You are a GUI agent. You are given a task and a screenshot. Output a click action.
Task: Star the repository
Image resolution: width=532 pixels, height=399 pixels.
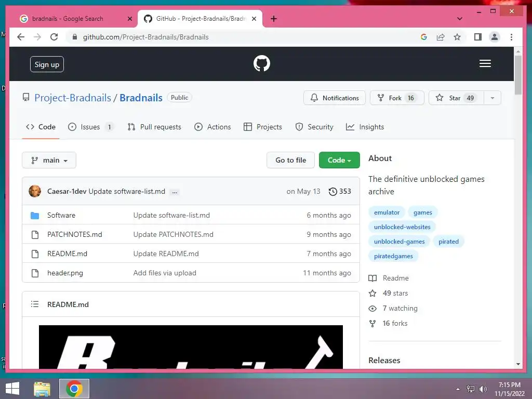456,98
